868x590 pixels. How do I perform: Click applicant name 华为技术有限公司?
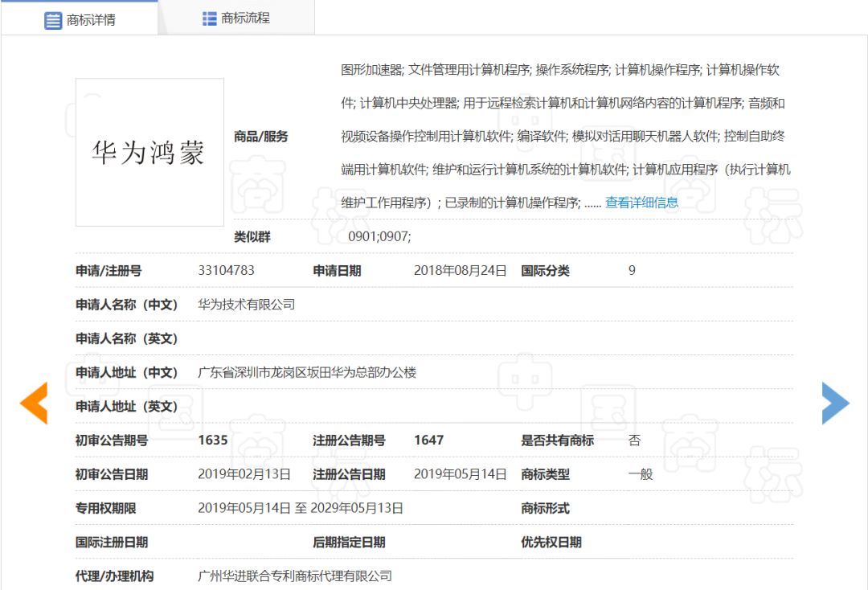247,305
